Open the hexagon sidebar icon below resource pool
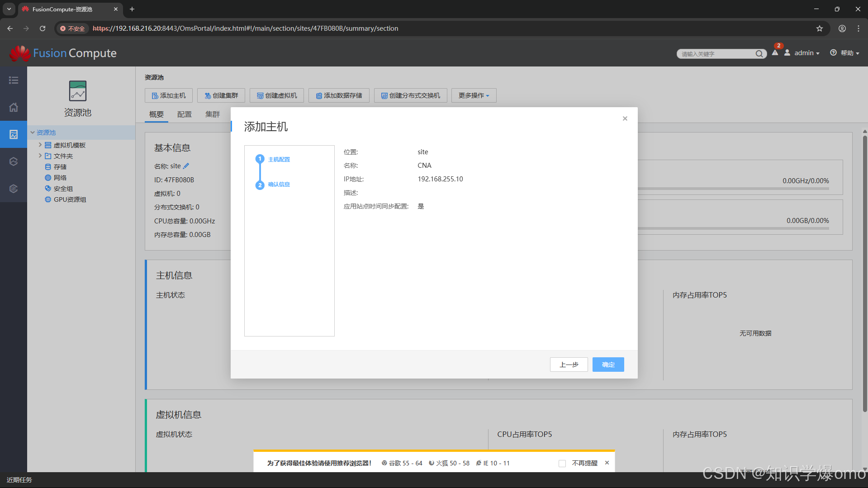Screen dimensions: 868x488 [x=14, y=161]
